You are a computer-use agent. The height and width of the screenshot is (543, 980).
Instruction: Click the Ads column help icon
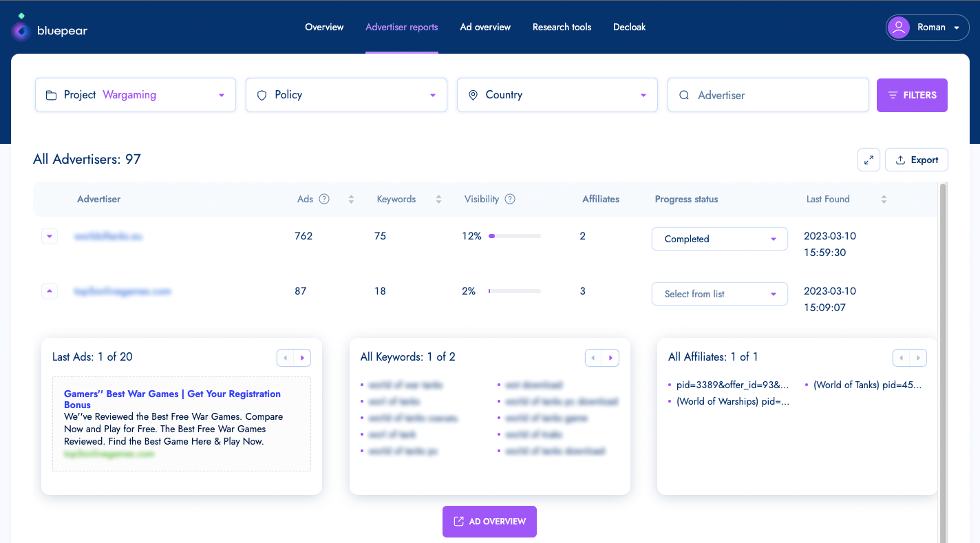(x=324, y=199)
